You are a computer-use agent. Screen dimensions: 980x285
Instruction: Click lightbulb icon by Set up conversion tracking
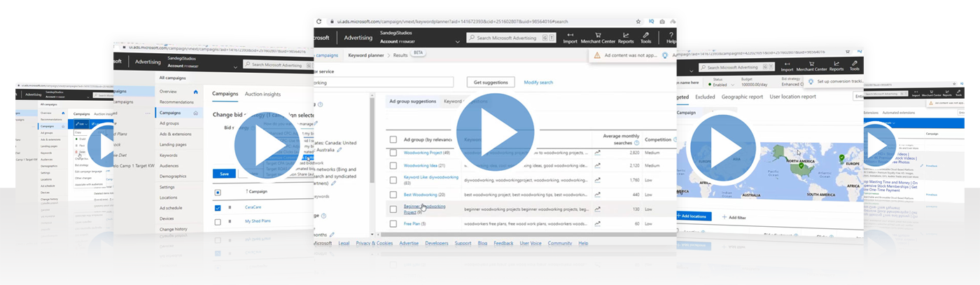pos(810,81)
